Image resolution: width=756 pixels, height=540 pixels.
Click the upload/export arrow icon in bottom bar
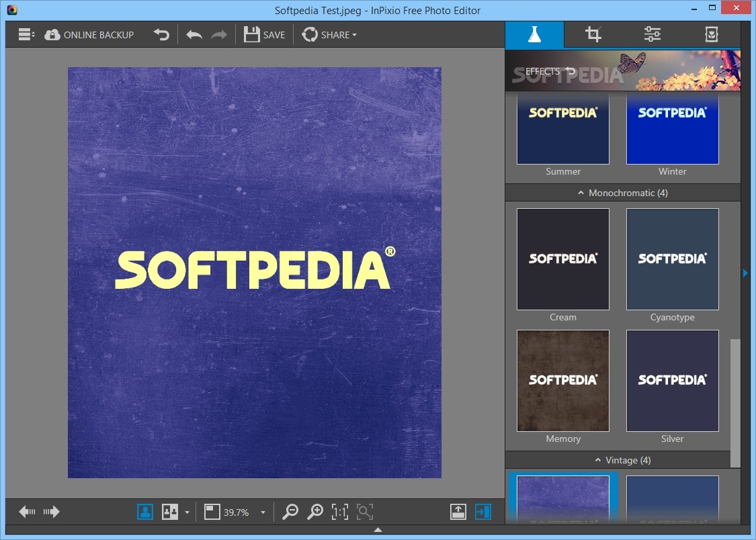[458, 512]
